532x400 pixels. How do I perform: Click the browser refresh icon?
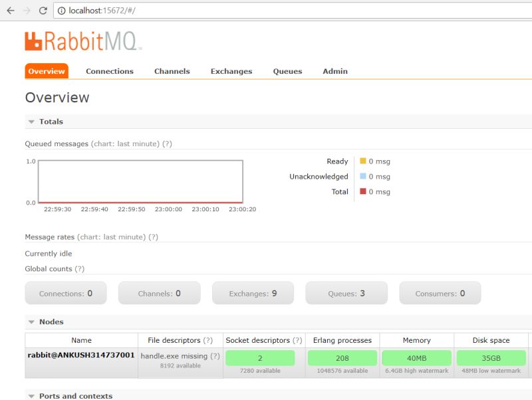pyautogui.click(x=42, y=11)
